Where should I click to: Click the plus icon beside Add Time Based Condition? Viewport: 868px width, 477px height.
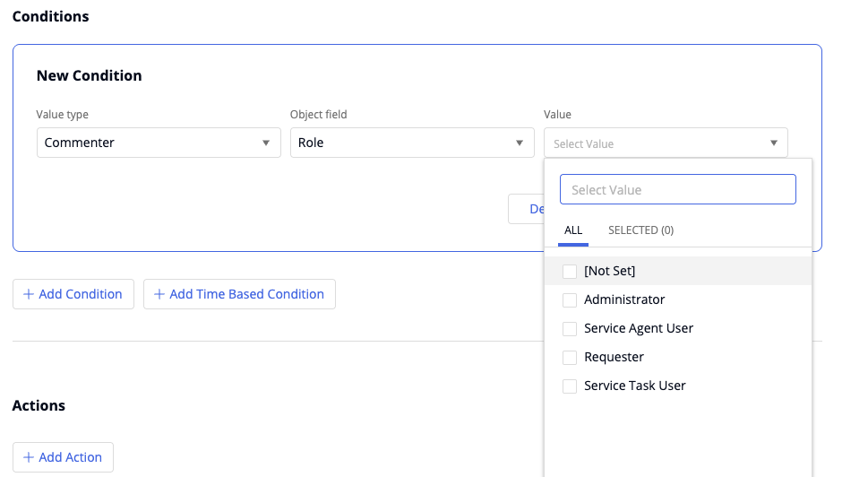coord(159,294)
